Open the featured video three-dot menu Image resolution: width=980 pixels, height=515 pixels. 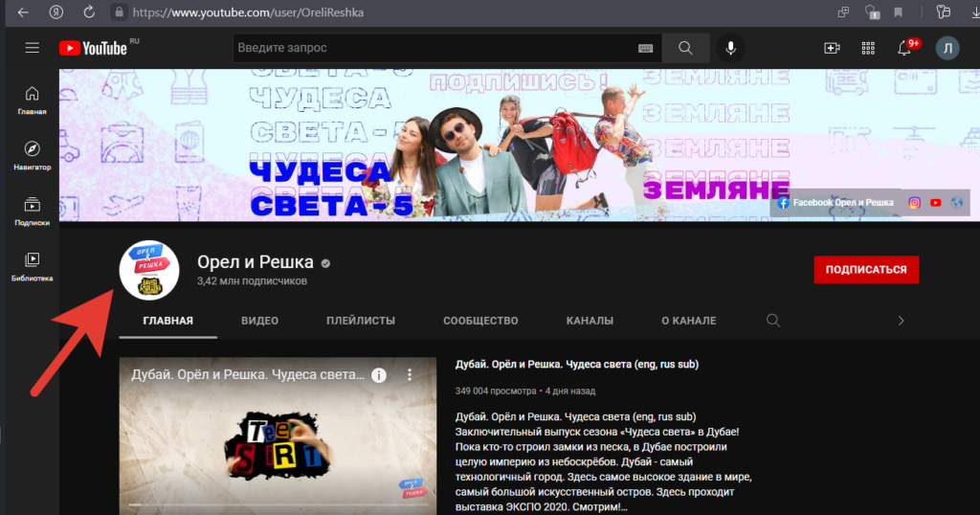[x=410, y=375]
